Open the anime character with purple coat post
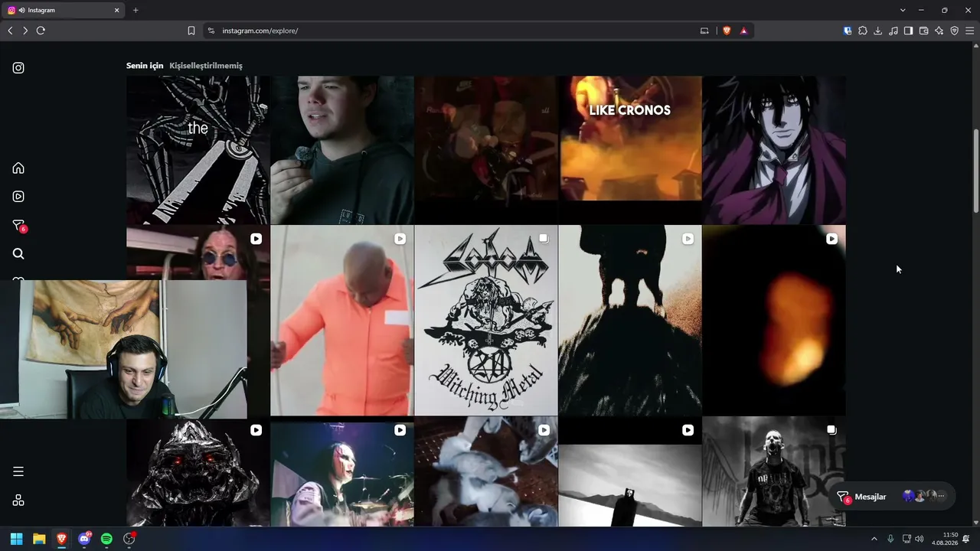 774,150
